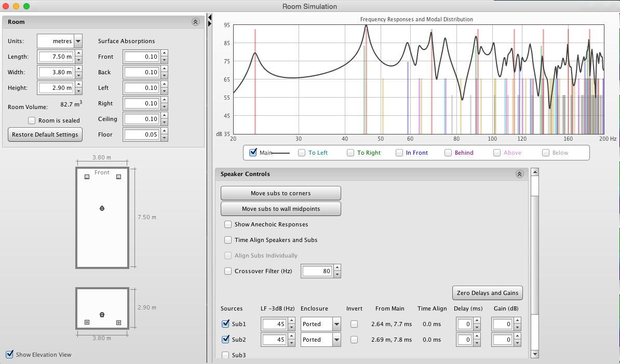
Task: Click the listener icon in elevation view
Action: (x=102, y=315)
